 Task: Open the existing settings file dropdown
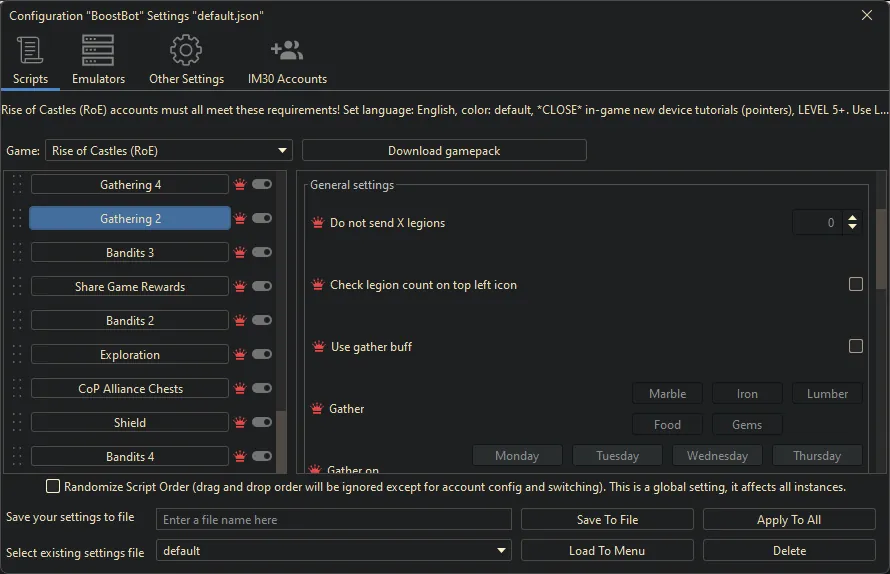tap(334, 550)
